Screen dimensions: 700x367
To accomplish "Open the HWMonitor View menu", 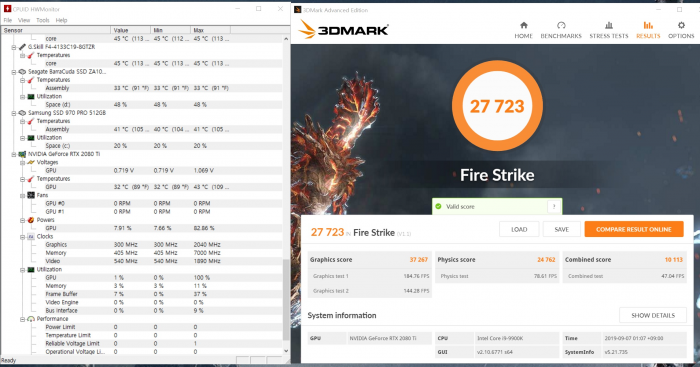I will [x=24, y=20].
